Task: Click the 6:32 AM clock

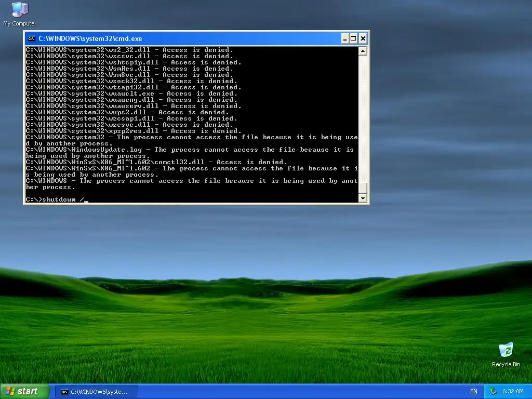Action: click(513, 392)
